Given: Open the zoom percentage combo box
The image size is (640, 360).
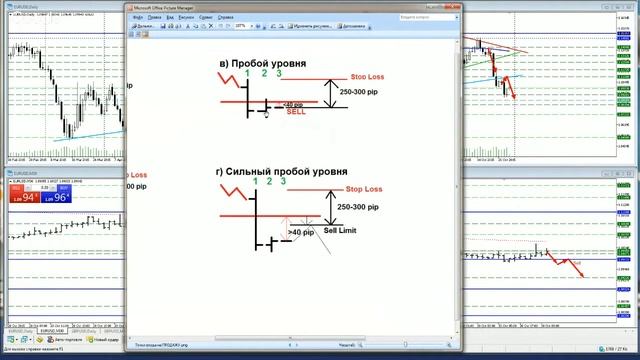Looking at the screenshot, I should point(244,26).
